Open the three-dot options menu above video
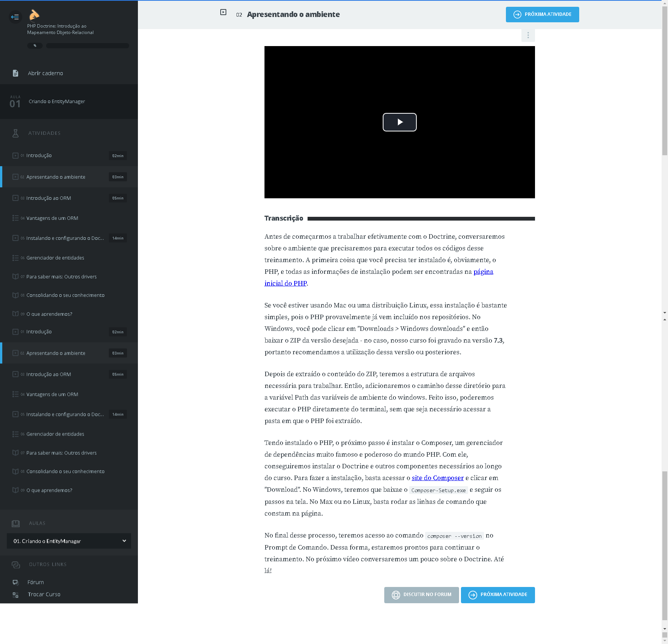 click(x=528, y=35)
